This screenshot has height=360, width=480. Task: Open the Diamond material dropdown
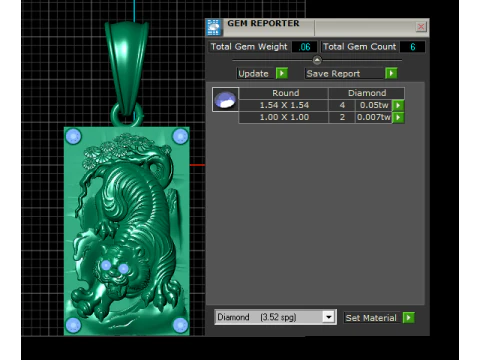[x=328, y=317]
